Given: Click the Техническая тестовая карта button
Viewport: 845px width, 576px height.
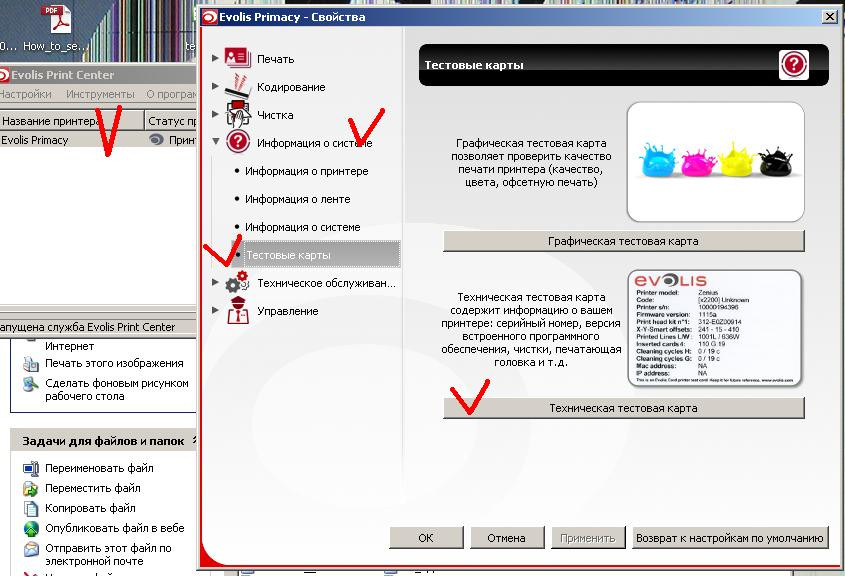Looking at the screenshot, I should [x=624, y=408].
